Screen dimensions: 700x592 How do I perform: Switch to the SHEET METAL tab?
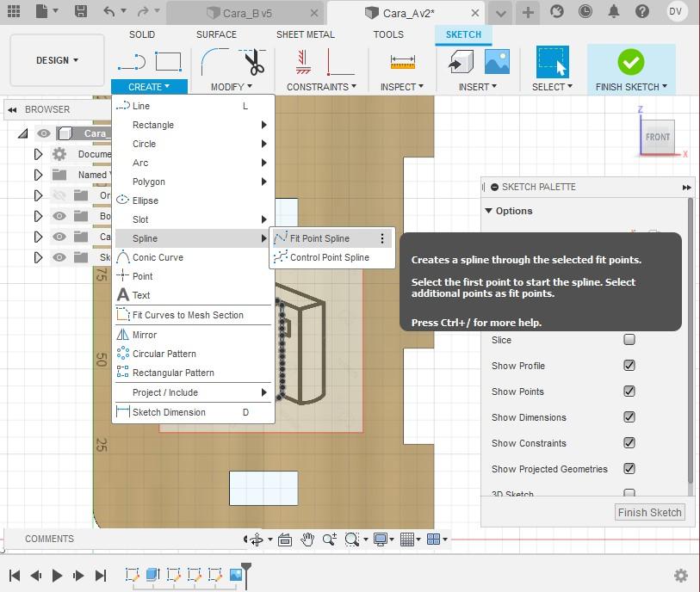click(306, 34)
